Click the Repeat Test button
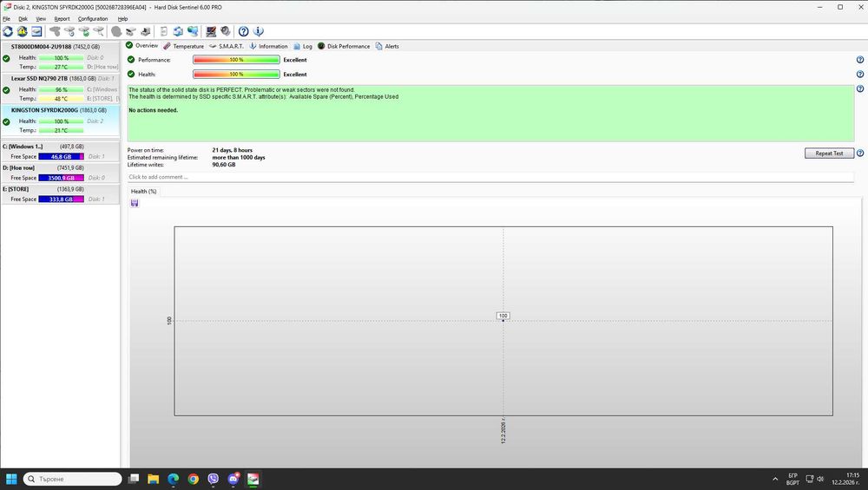 [x=829, y=154]
